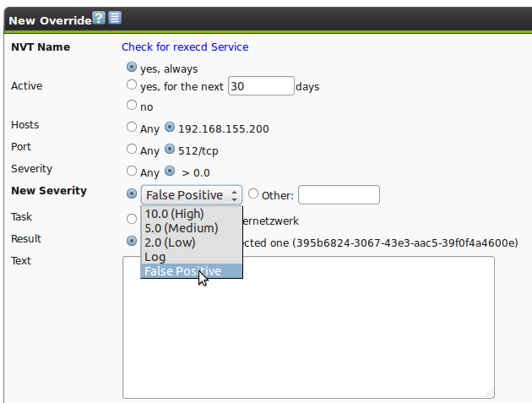Select the 'Other' New Severity radio button

[x=253, y=194]
